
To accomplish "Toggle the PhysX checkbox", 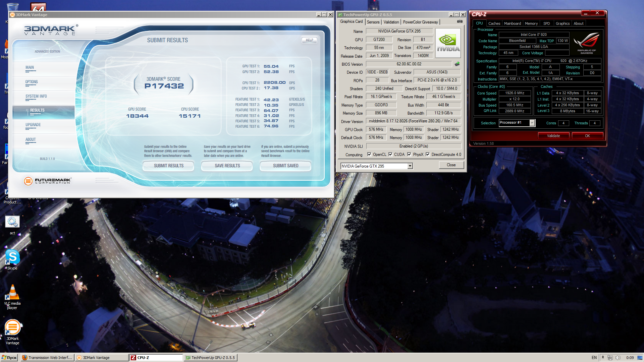I will coord(409,155).
